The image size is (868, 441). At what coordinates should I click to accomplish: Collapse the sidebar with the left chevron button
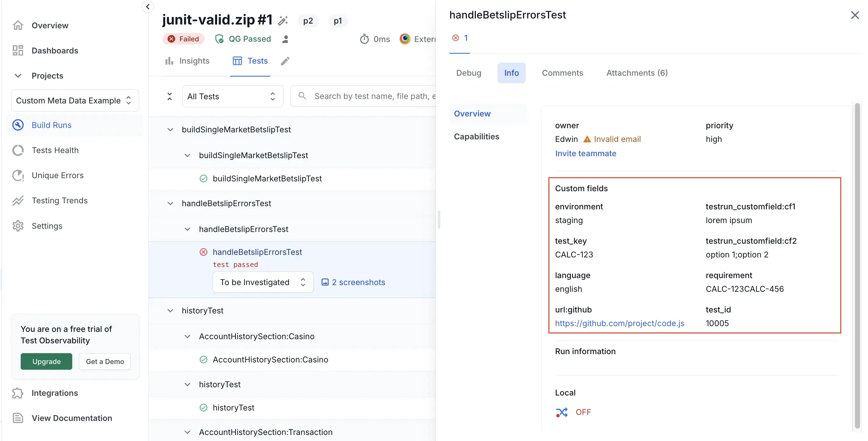pyautogui.click(x=148, y=7)
